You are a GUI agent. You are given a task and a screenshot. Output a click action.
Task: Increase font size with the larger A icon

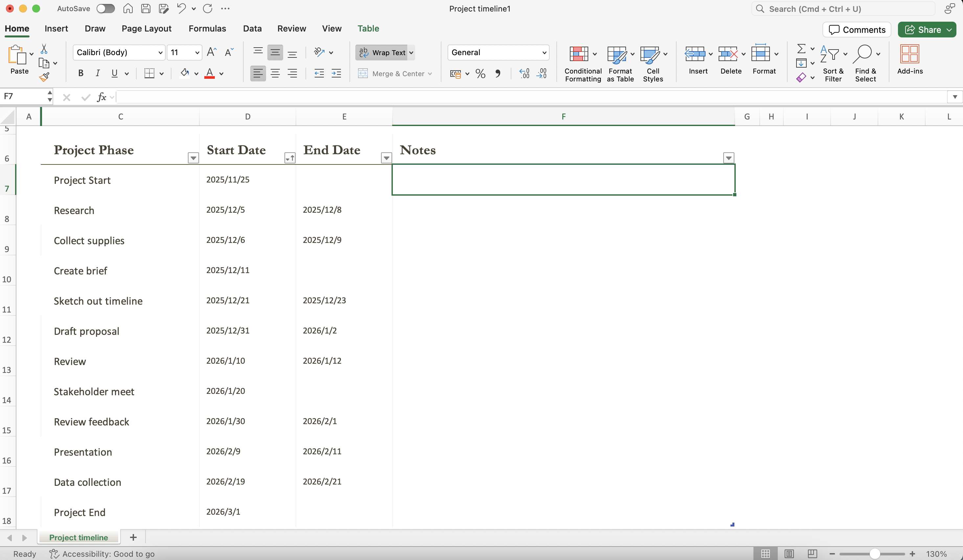tap(211, 52)
